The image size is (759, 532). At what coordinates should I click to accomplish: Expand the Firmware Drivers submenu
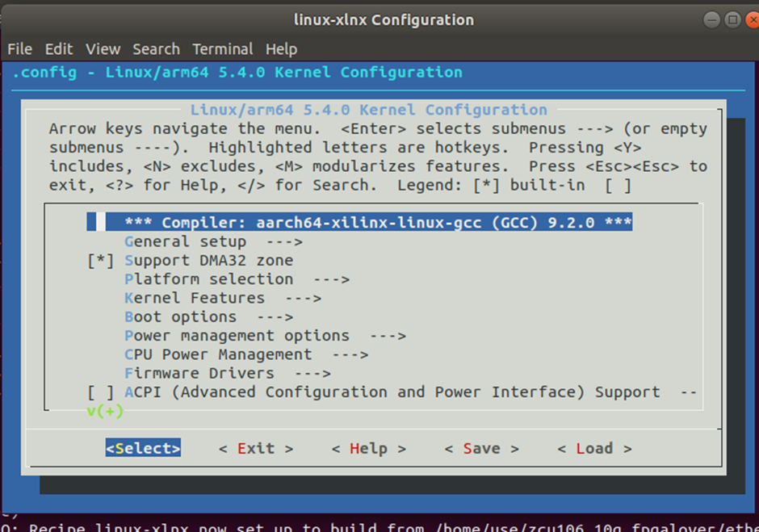tap(228, 374)
